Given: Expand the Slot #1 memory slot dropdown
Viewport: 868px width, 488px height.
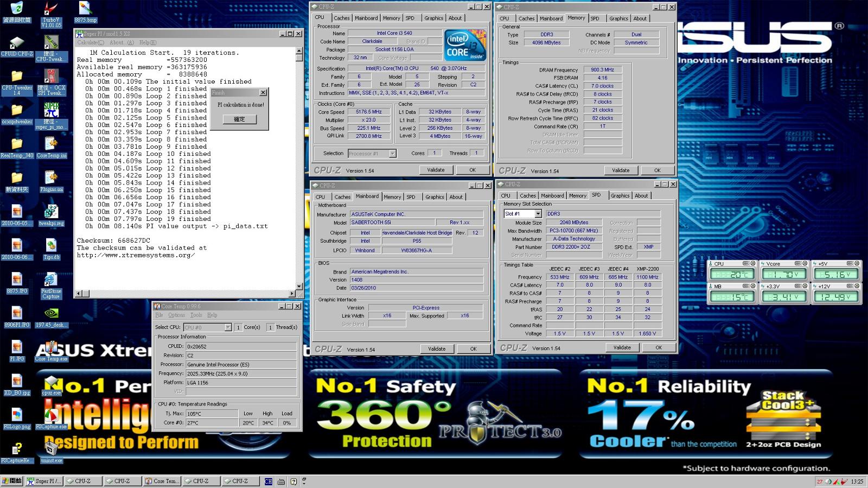Looking at the screenshot, I should click(538, 214).
